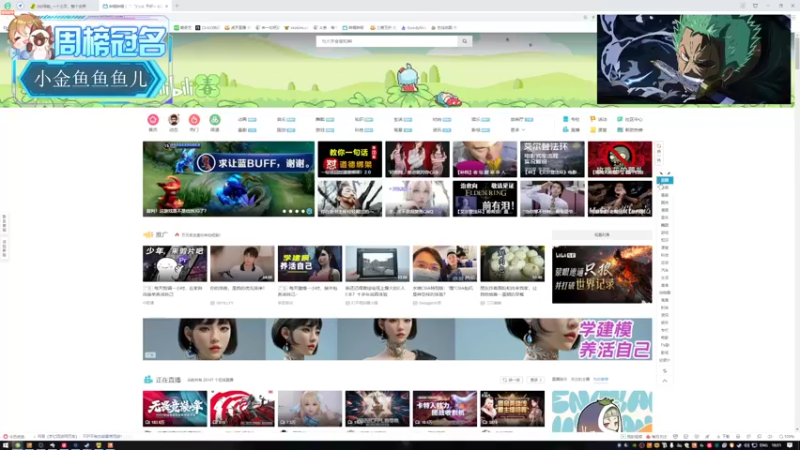Screen dimensions: 800x450
Task: Open the Dynamic feed avatar icon
Action: coord(173,120)
